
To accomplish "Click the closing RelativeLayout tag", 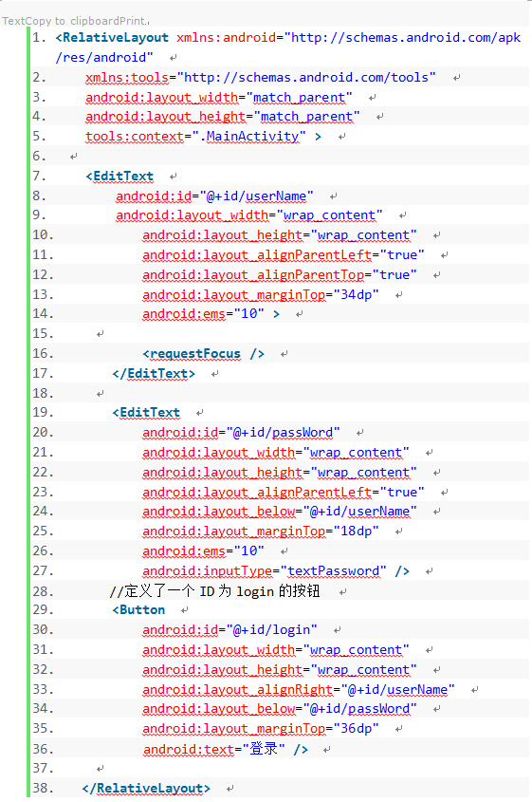I will [146, 789].
